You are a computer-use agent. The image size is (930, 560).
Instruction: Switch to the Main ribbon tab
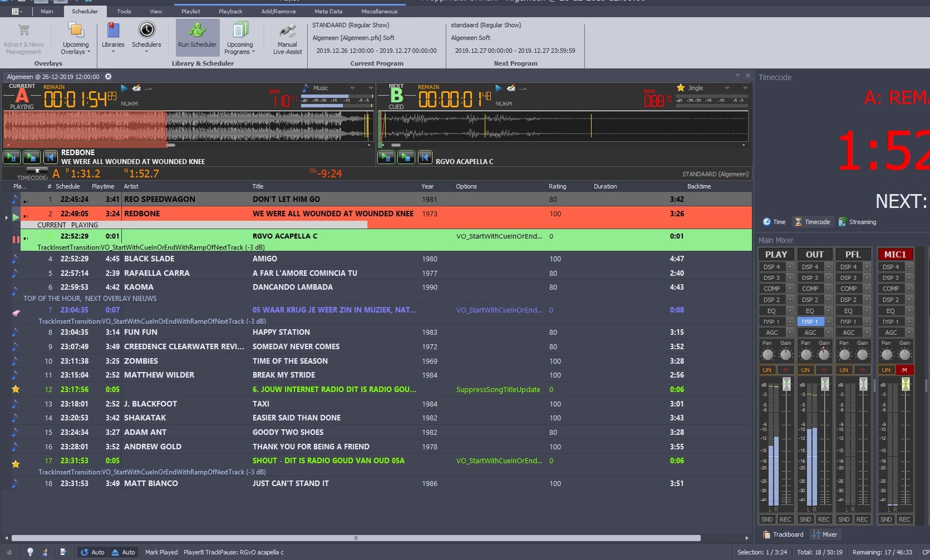pos(47,11)
